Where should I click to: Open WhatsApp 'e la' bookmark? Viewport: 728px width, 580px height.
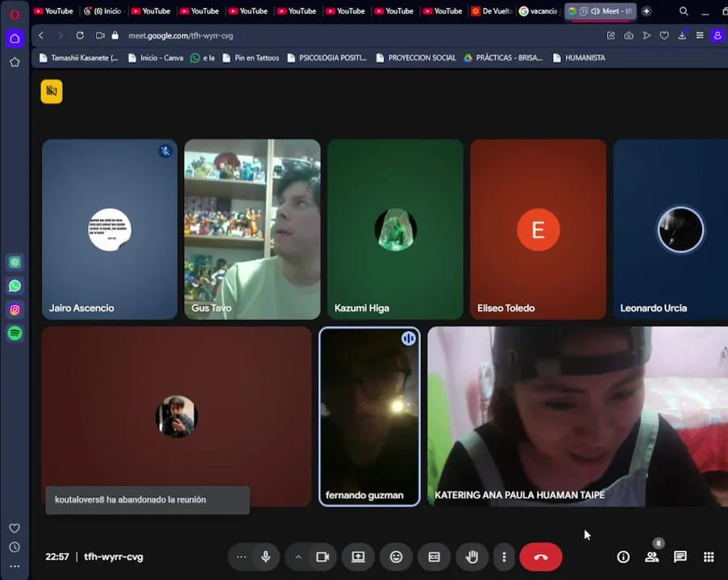click(x=203, y=58)
